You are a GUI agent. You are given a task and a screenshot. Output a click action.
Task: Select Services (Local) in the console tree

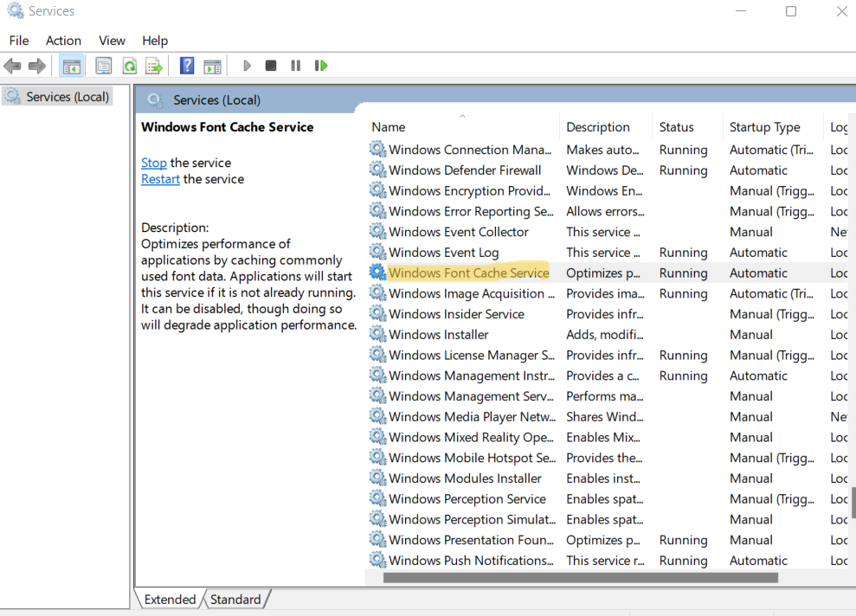[x=67, y=97]
